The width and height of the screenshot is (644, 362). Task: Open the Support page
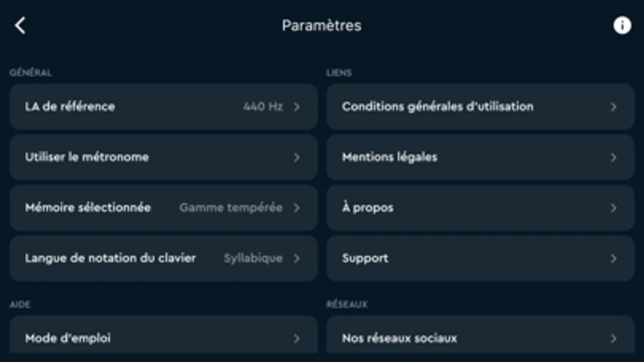[x=365, y=258]
